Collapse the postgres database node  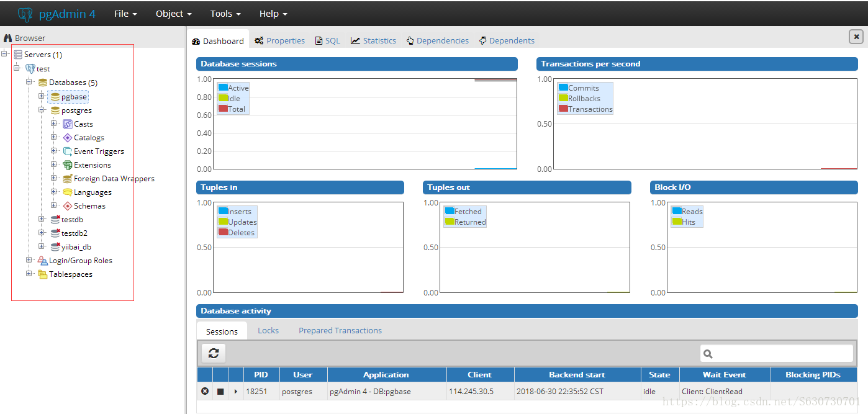42,109
